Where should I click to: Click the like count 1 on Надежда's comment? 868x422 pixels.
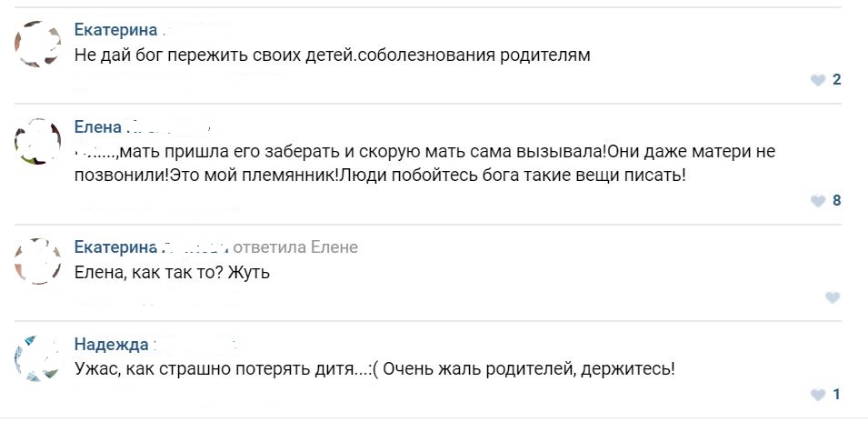837,395
